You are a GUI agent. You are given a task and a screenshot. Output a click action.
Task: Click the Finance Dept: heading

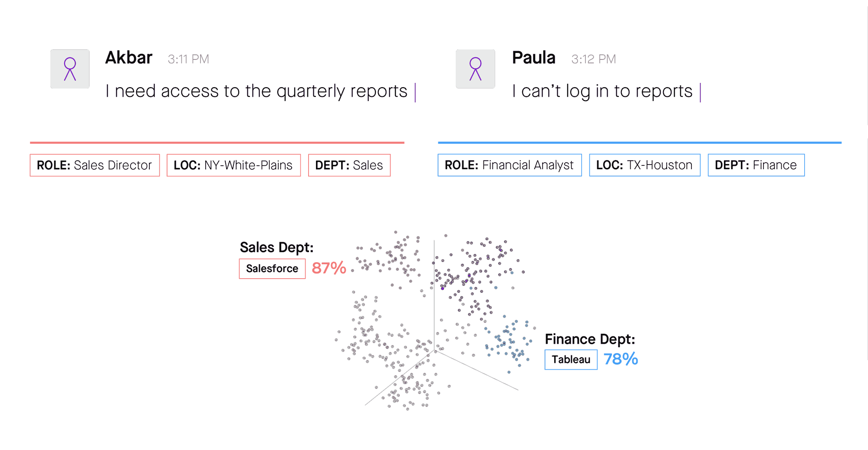pos(590,339)
